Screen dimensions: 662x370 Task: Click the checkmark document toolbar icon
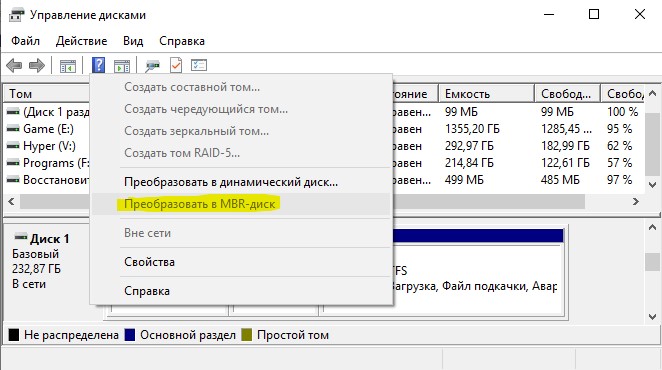click(x=176, y=65)
